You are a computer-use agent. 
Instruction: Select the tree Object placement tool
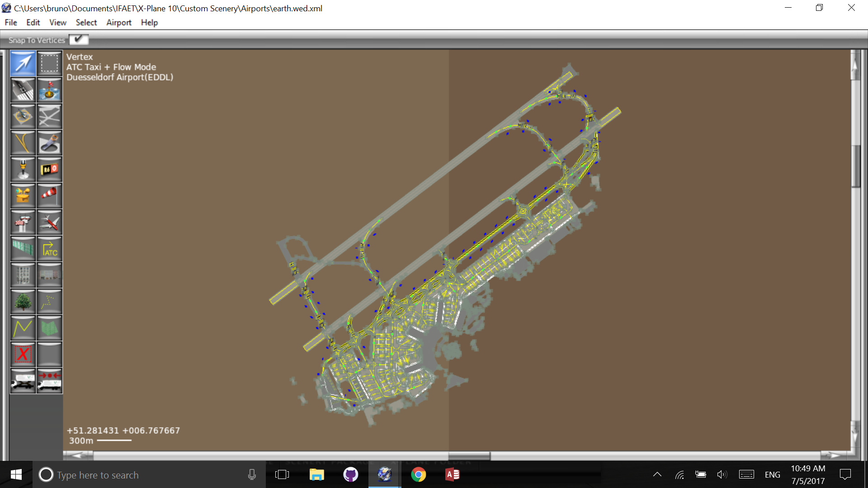pos(23,301)
